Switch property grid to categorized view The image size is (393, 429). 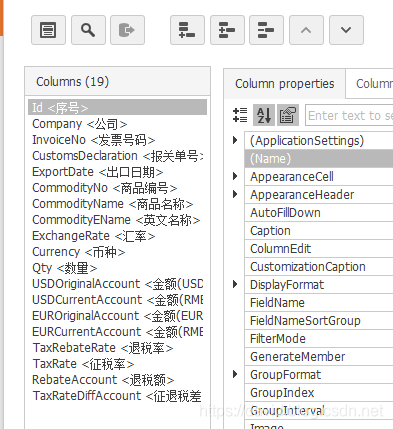(x=240, y=115)
